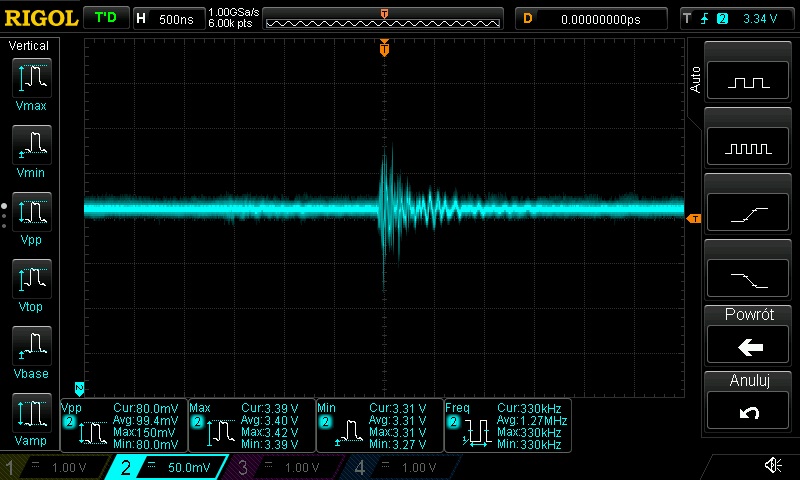Open the Min measurement result box
This screenshot has width=800, height=480.
[x=380, y=426]
